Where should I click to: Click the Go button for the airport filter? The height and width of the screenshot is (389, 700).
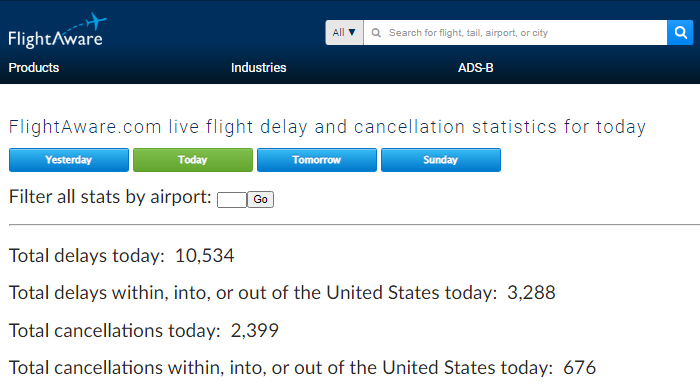[261, 199]
